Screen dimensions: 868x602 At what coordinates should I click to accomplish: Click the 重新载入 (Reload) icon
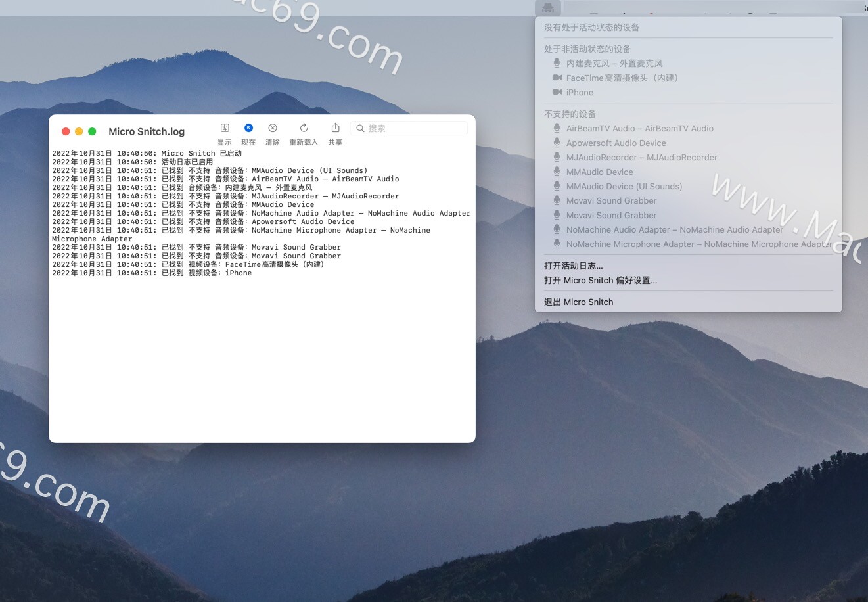point(304,128)
